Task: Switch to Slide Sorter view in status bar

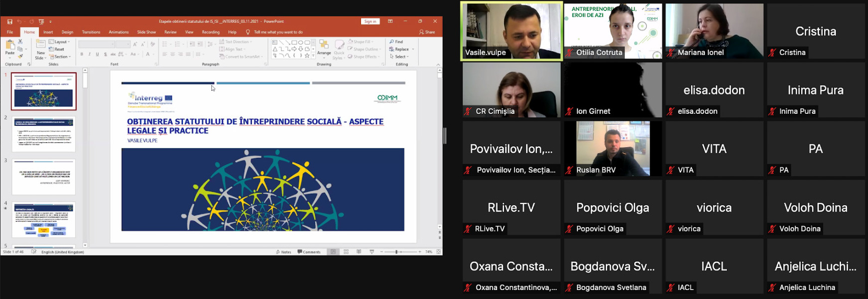Action: (x=346, y=252)
